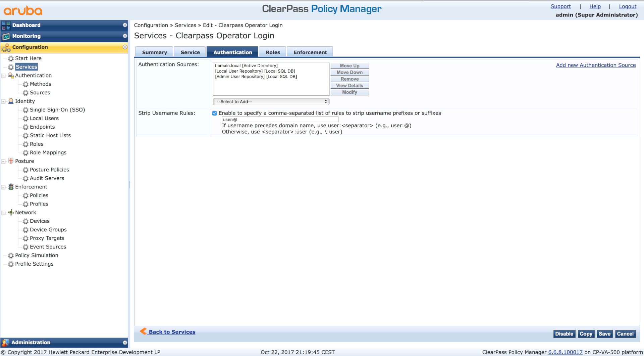Image resolution: width=644 pixels, height=356 pixels.
Task: Click the Network section icon
Action: click(x=11, y=212)
